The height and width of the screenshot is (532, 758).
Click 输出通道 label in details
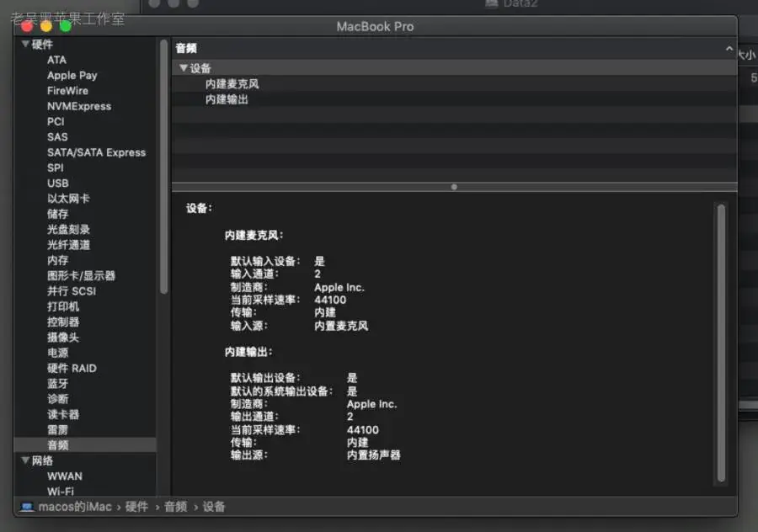(254, 417)
